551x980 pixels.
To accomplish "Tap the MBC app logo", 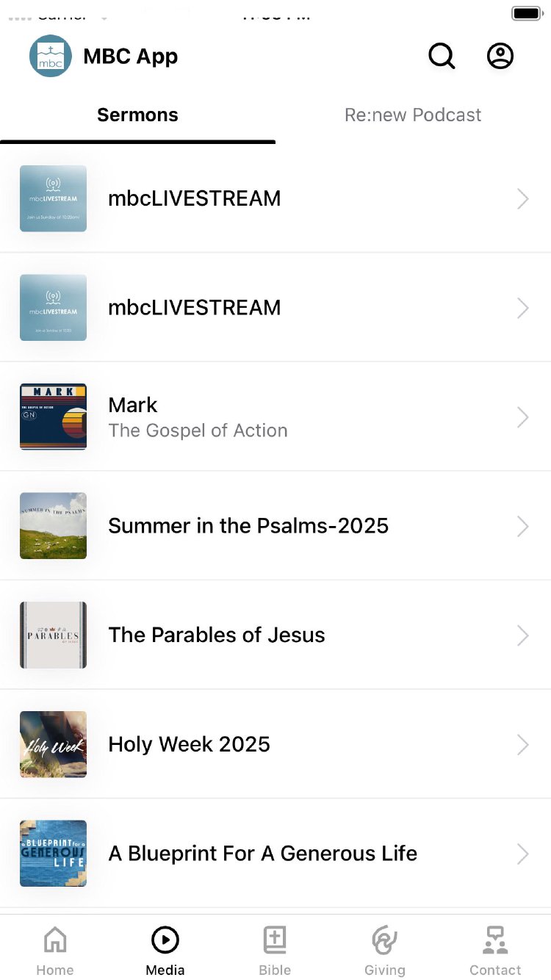I will (51, 57).
